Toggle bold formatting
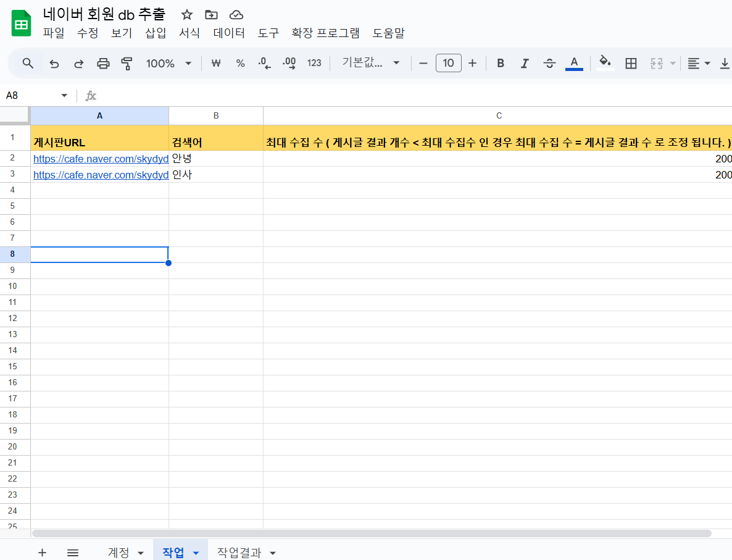The width and height of the screenshot is (732, 560). (501, 63)
